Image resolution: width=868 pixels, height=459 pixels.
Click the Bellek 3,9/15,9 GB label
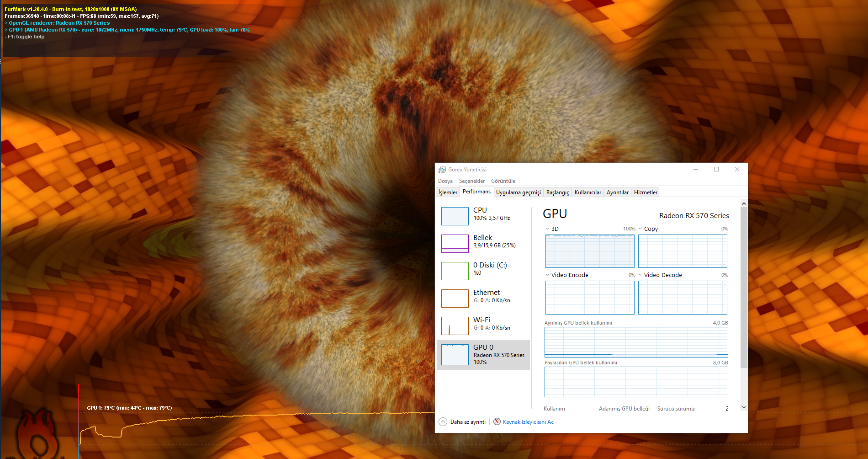pyautogui.click(x=494, y=241)
